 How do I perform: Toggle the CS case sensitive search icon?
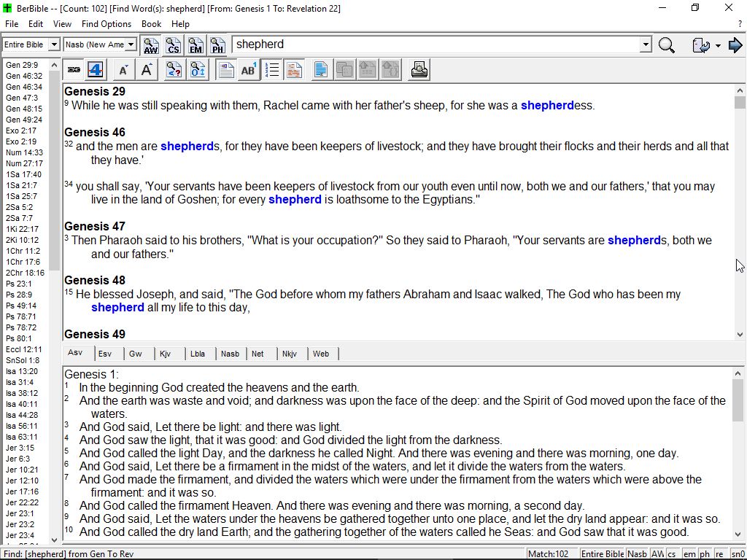click(174, 44)
